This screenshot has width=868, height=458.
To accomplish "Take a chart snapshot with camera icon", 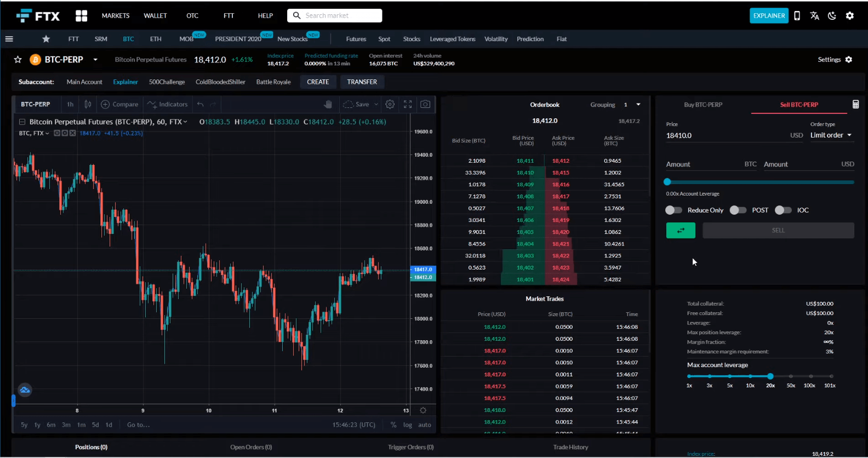I will click(x=425, y=104).
